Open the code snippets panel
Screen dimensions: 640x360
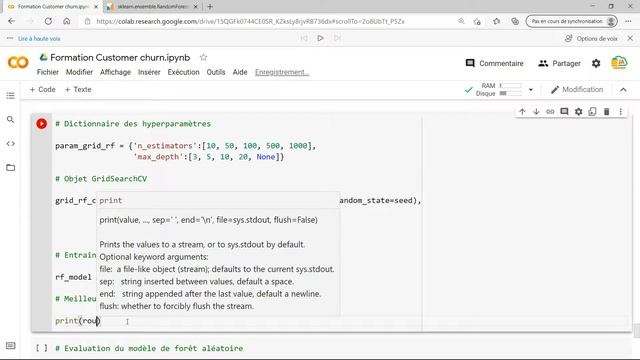point(11,144)
